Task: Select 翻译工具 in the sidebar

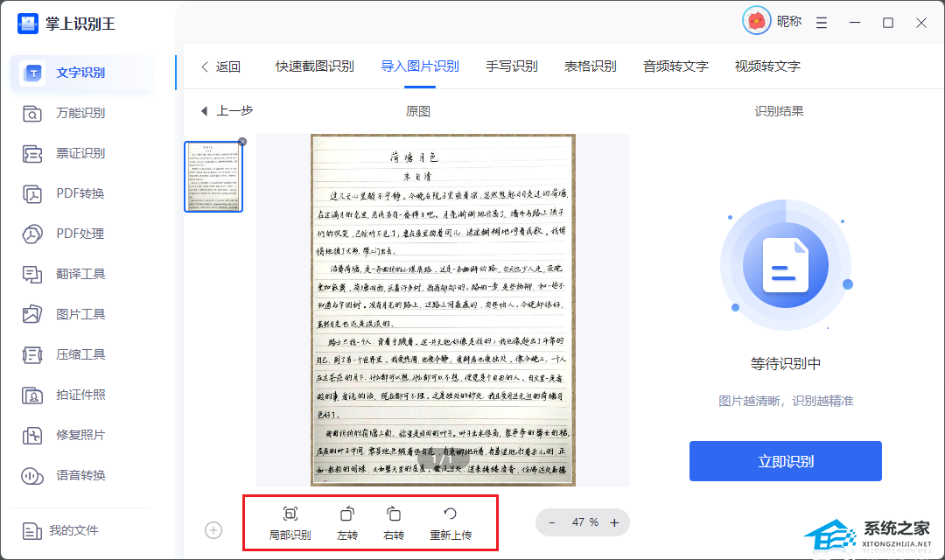Action: pyautogui.click(x=80, y=274)
